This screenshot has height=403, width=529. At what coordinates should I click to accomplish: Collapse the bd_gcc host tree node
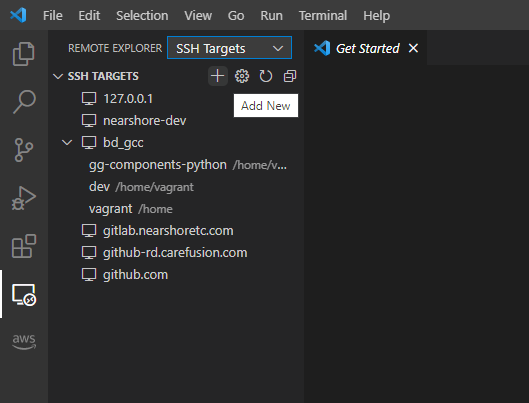[67, 143]
